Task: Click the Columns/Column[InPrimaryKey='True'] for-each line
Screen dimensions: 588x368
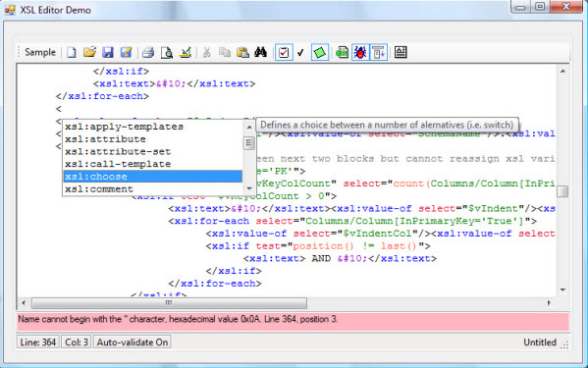Action: 352,221
